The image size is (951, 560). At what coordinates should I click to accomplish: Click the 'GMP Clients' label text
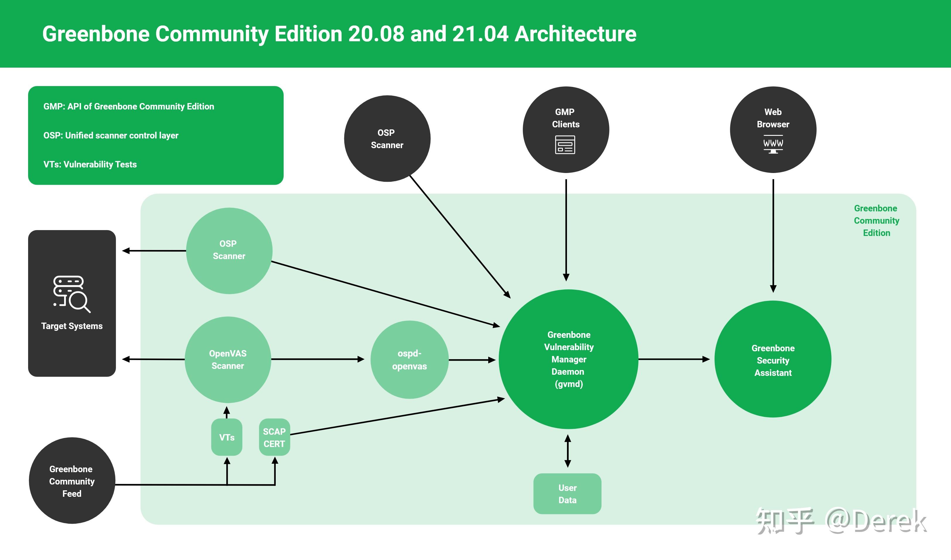565,118
